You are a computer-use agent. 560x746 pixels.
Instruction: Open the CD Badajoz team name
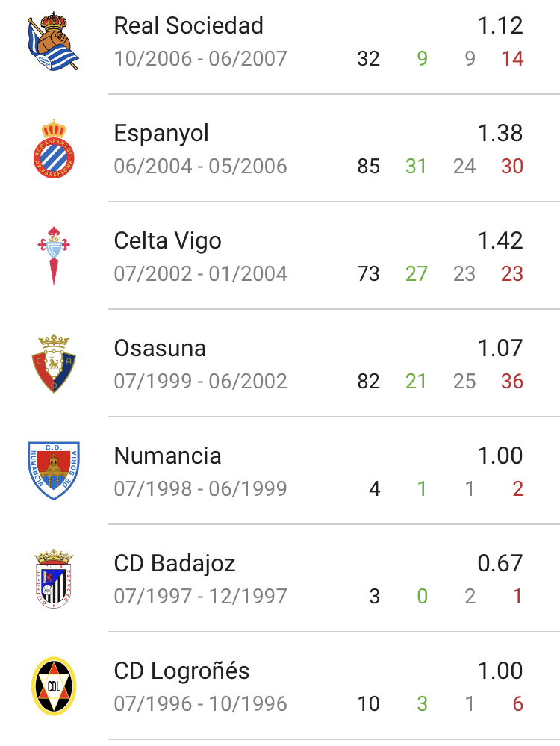pos(175,564)
